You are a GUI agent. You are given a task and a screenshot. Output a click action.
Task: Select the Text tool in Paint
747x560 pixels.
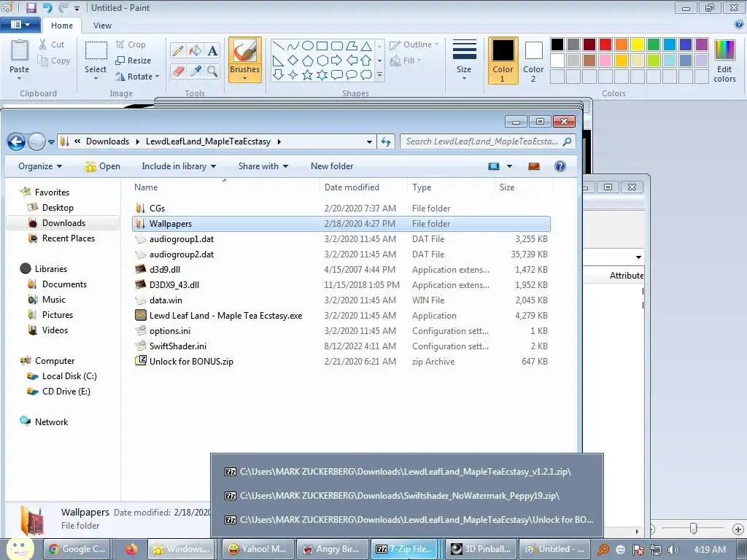tap(212, 51)
